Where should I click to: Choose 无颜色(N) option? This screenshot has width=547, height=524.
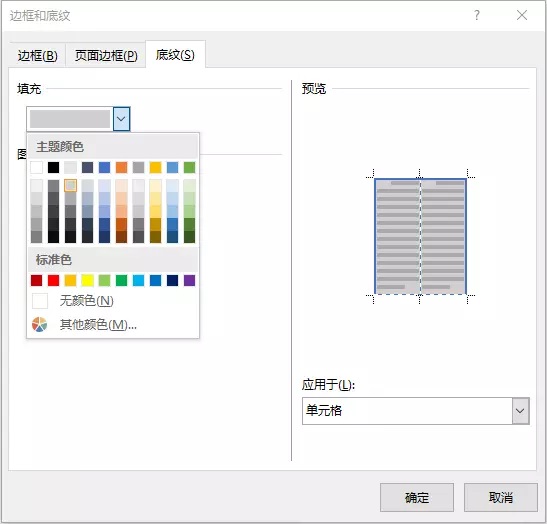pyautogui.click(x=87, y=301)
